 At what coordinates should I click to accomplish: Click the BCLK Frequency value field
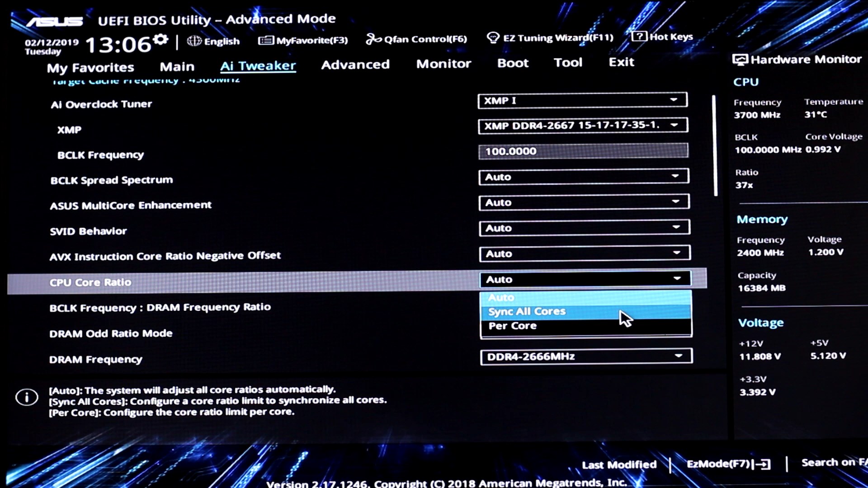coord(583,151)
